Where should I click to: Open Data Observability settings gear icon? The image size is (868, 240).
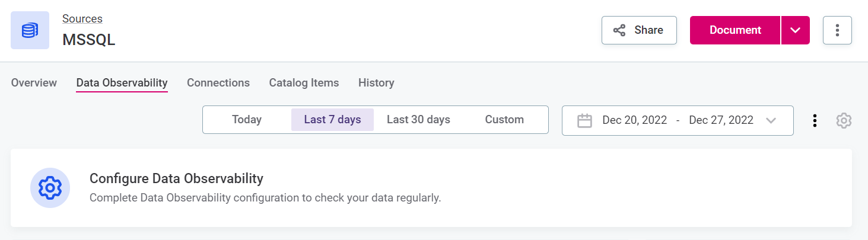(844, 120)
